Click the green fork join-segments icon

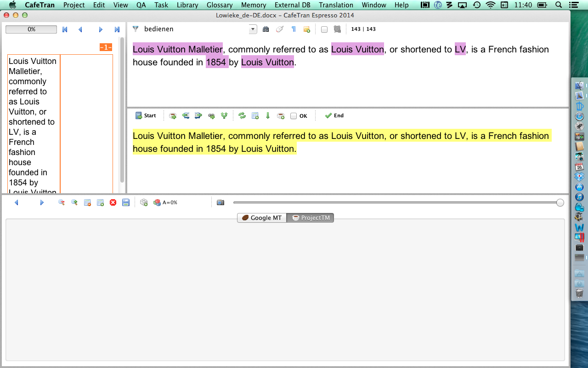(224, 115)
